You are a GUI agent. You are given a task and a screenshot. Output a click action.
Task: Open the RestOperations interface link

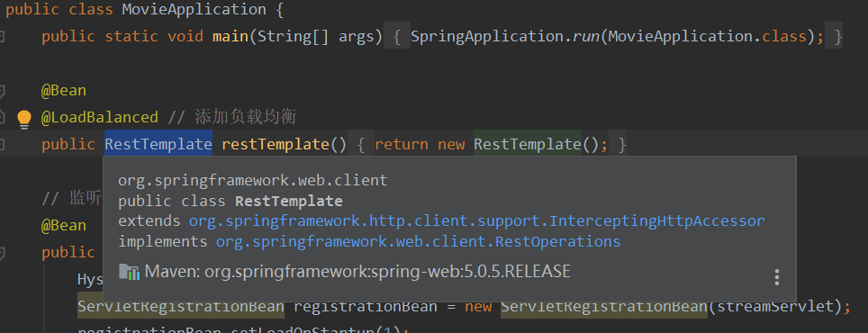[418, 242]
